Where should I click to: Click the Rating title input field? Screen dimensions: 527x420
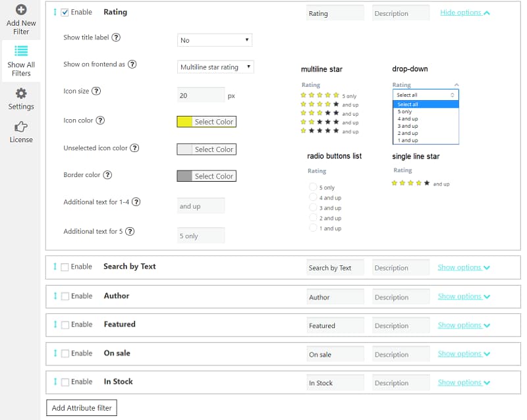point(335,13)
